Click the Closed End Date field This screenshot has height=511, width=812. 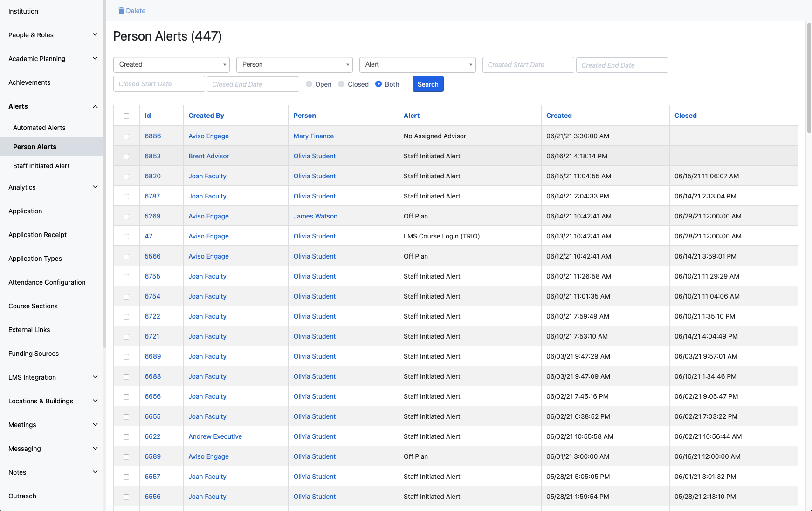(253, 84)
